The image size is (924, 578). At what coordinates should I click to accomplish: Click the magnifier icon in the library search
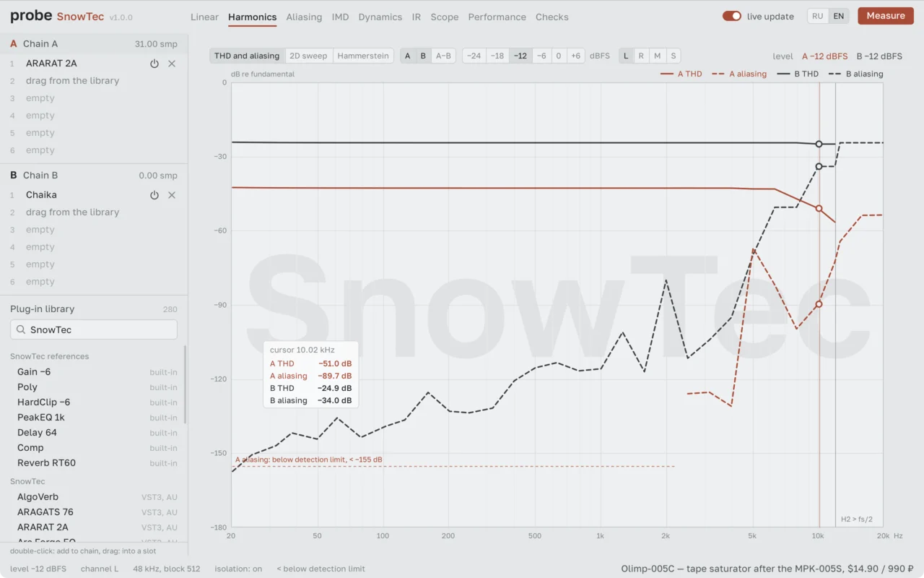pos(21,330)
